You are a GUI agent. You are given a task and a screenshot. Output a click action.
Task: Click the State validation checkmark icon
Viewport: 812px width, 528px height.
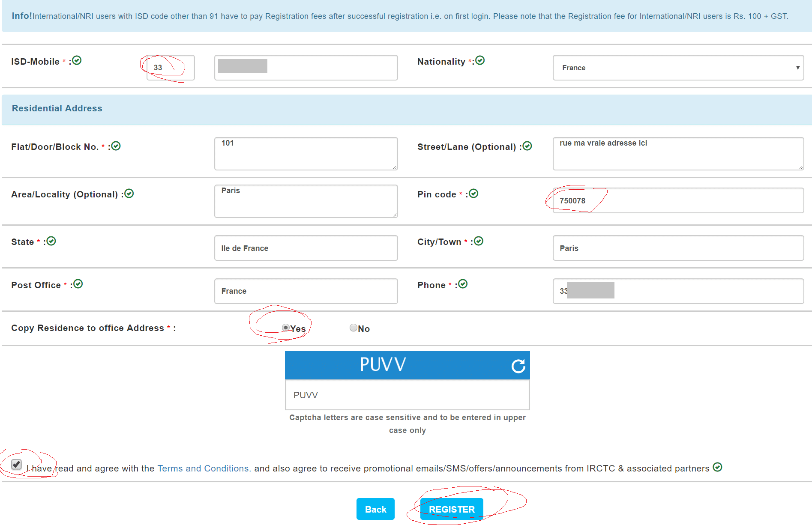pos(51,242)
